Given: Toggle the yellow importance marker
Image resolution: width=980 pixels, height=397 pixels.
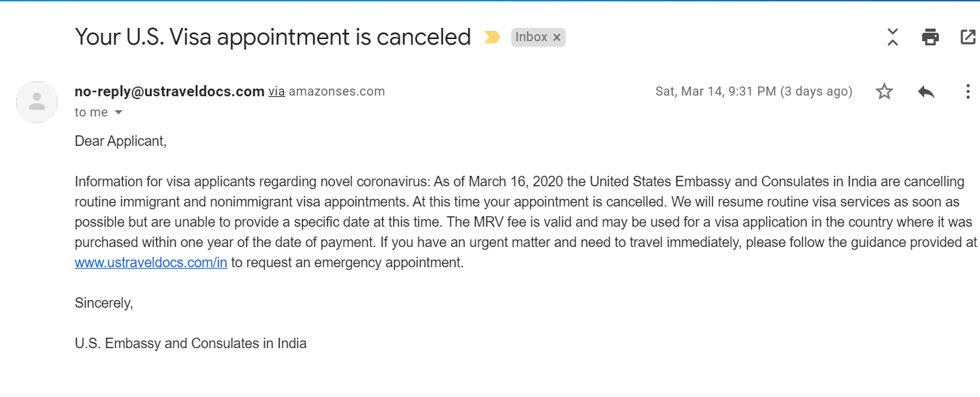Looking at the screenshot, I should point(492,37).
